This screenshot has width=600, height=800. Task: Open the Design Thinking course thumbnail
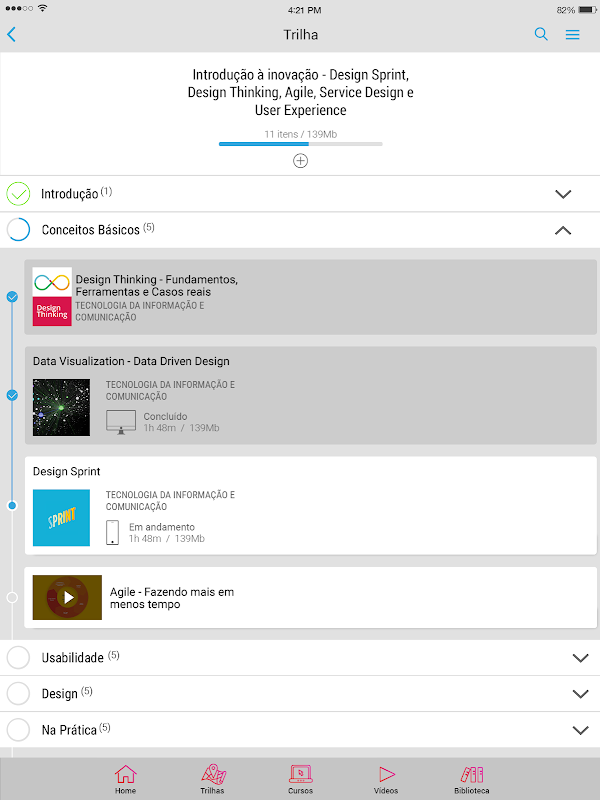point(52,296)
